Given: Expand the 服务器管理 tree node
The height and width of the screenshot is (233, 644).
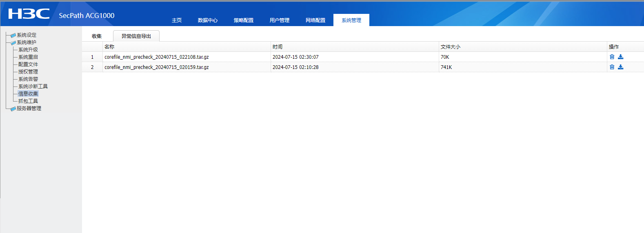Looking at the screenshot, I should pyautogui.click(x=29, y=109).
